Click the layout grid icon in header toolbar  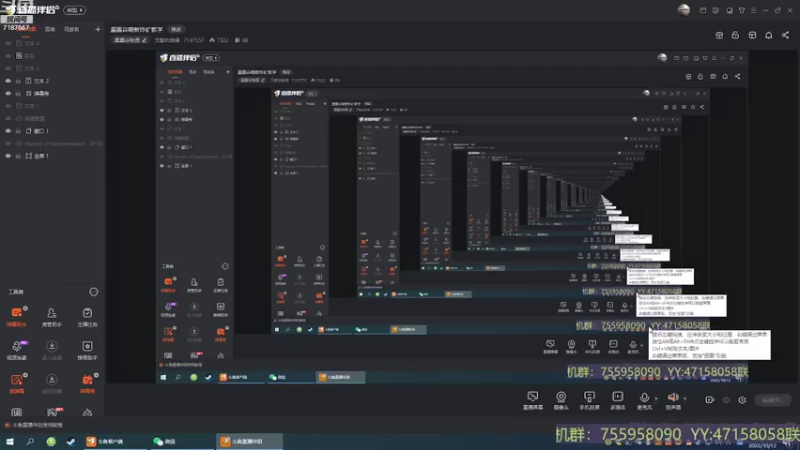(x=752, y=35)
